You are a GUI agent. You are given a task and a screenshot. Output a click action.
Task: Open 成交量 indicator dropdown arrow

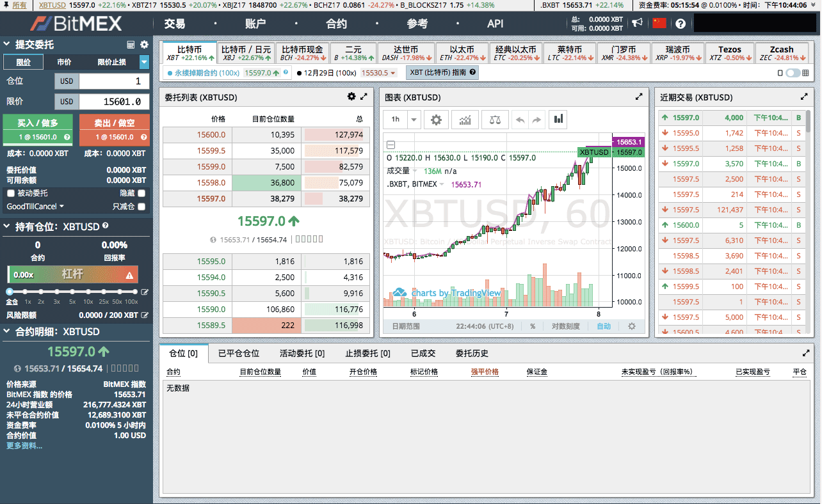[x=415, y=171]
